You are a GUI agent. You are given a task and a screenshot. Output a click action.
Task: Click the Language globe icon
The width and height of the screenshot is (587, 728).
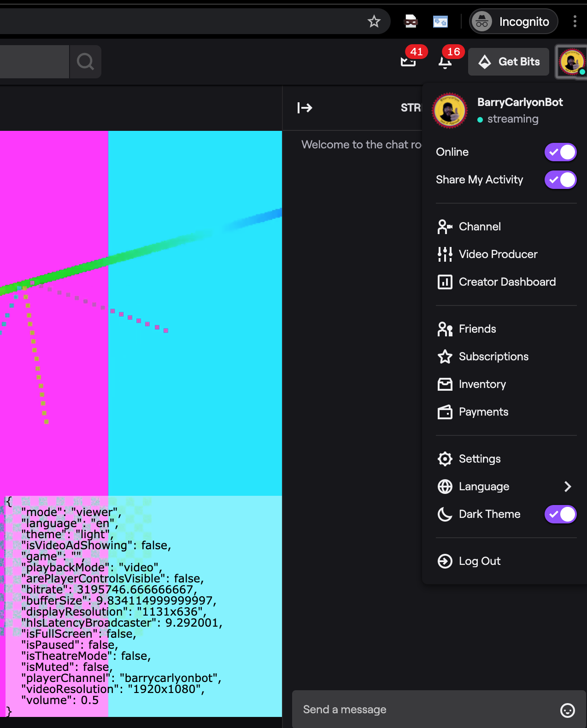pyautogui.click(x=445, y=487)
